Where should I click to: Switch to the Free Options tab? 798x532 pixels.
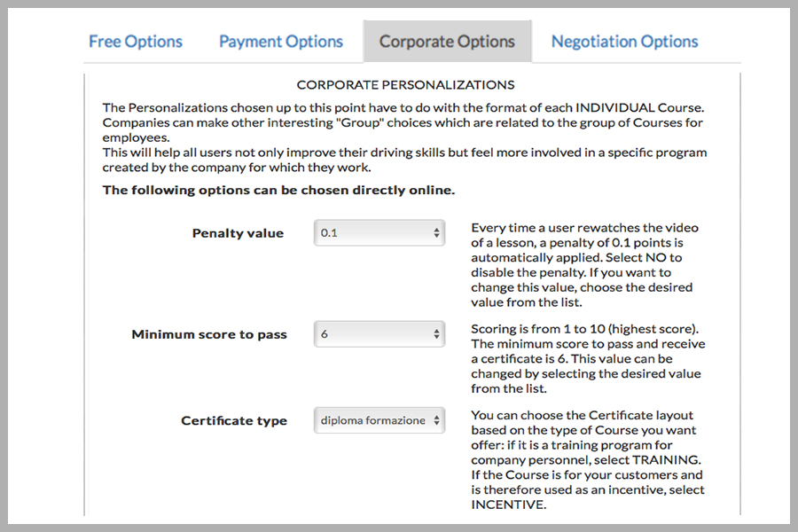(136, 42)
